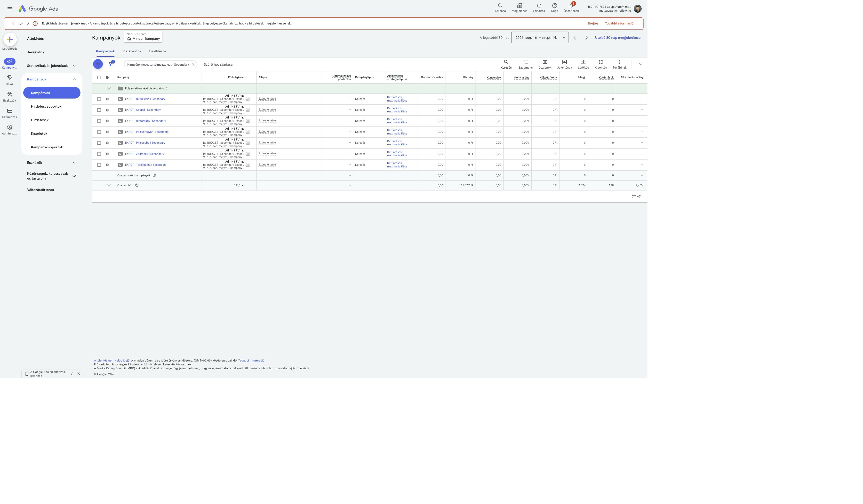Viewport: 863px width, 504px height.
Task: Open the Jelentések reports tool
Action: [564, 64]
